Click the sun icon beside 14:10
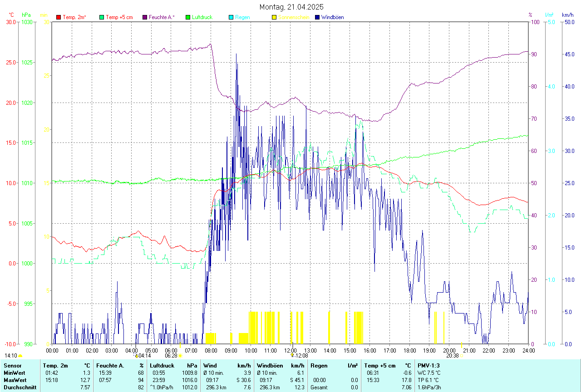This screenshot has height=392, width=581. pyautogui.click(x=20, y=356)
